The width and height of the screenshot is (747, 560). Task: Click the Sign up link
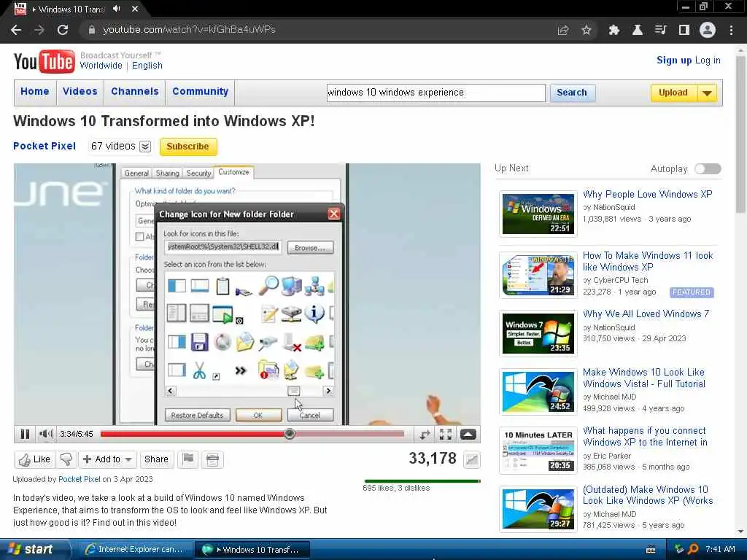click(674, 60)
